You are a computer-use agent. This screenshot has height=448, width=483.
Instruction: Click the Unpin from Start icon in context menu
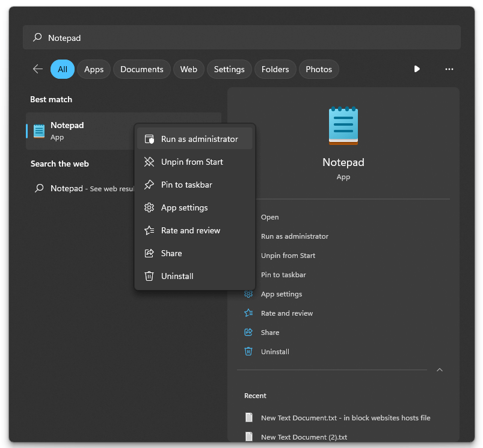pyautogui.click(x=150, y=162)
